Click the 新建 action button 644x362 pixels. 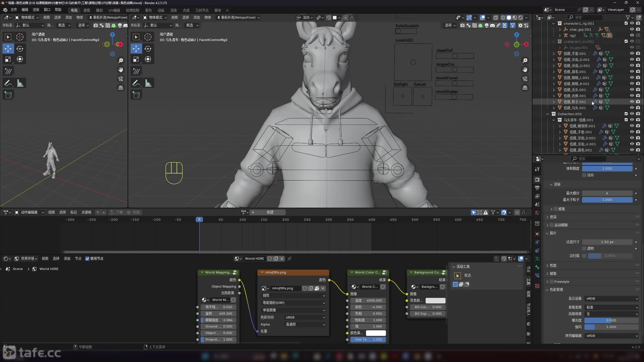coord(270,212)
